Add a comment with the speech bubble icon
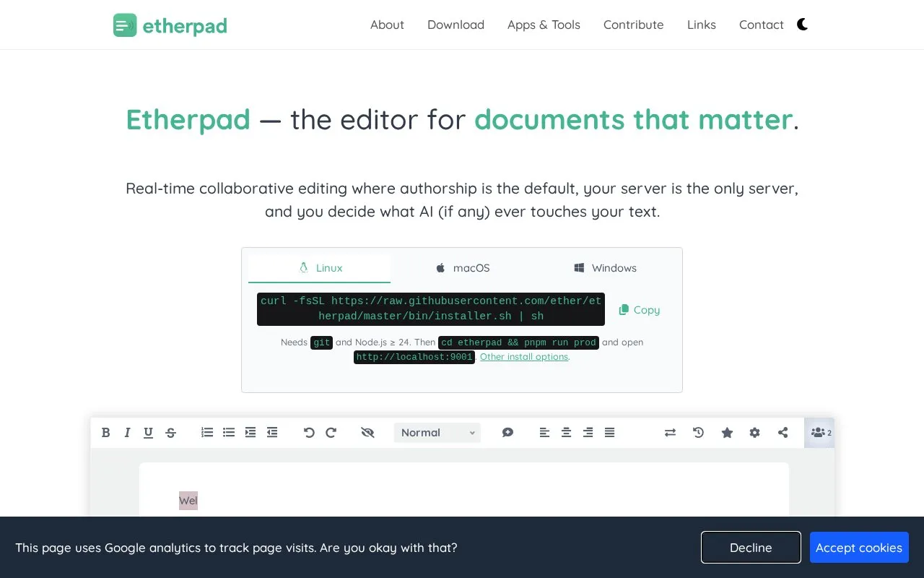 (507, 433)
